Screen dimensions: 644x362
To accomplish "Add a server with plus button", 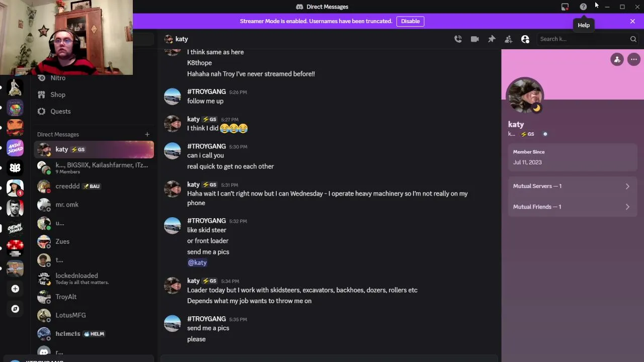I will (x=15, y=289).
